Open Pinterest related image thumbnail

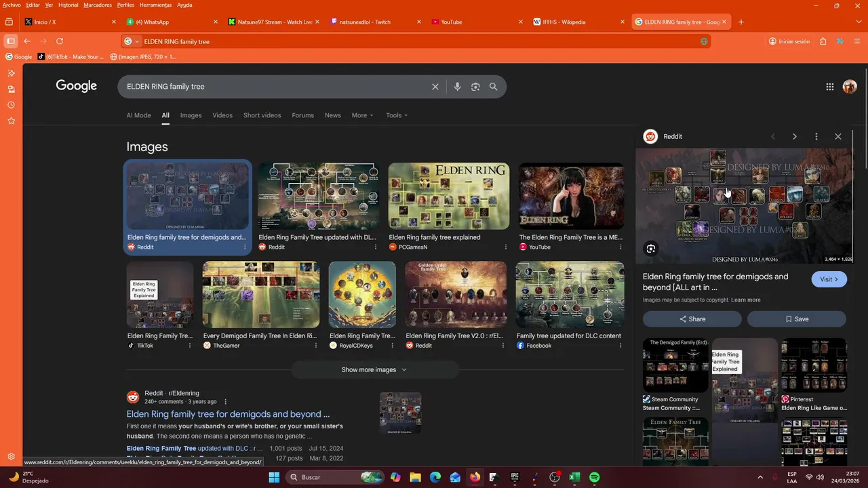(x=814, y=365)
